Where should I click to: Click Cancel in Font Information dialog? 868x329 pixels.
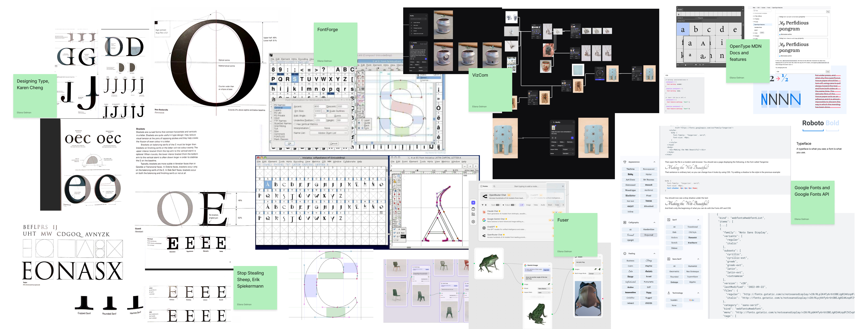(x=334, y=143)
